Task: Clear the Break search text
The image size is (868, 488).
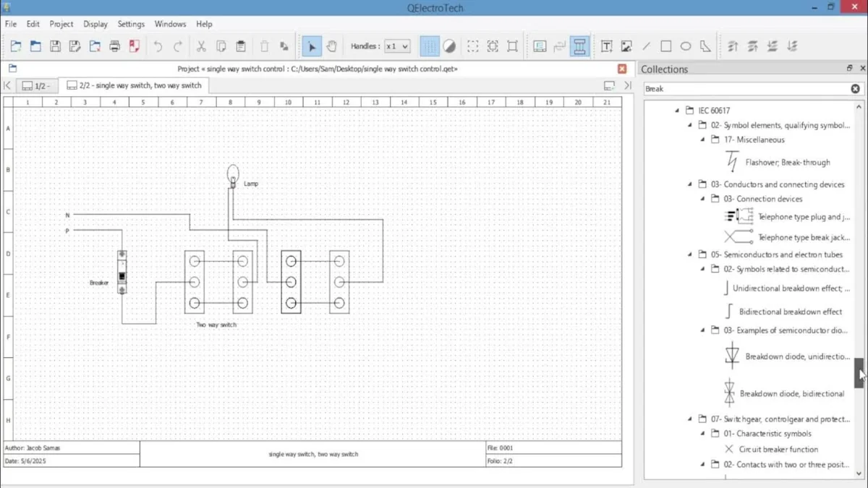Action: click(x=855, y=89)
